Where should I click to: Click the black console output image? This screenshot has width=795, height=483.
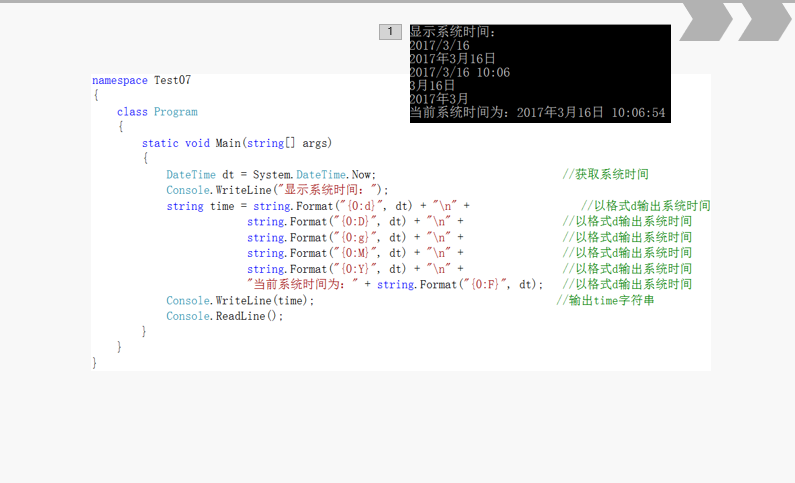point(540,73)
